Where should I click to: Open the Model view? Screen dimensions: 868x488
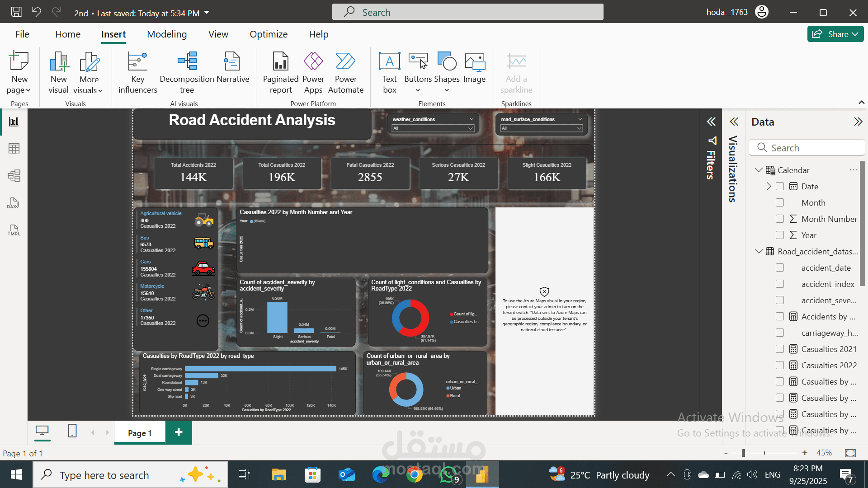(14, 176)
